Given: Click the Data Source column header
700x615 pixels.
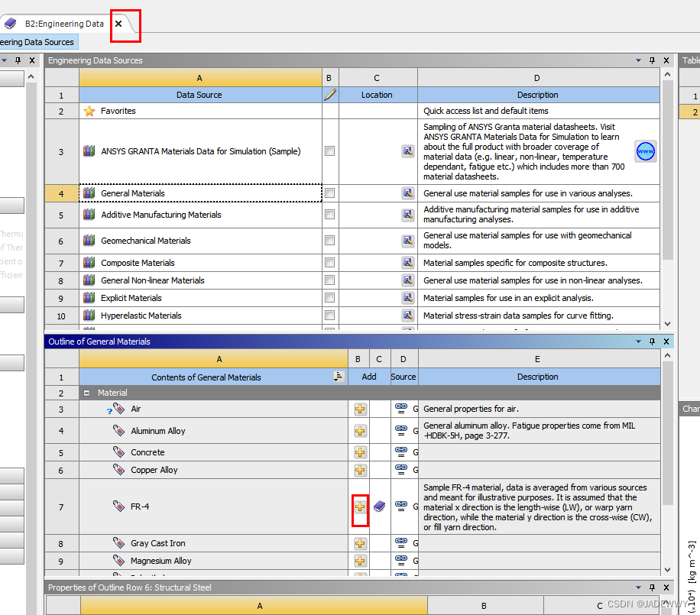Looking at the screenshot, I should pos(200,95).
